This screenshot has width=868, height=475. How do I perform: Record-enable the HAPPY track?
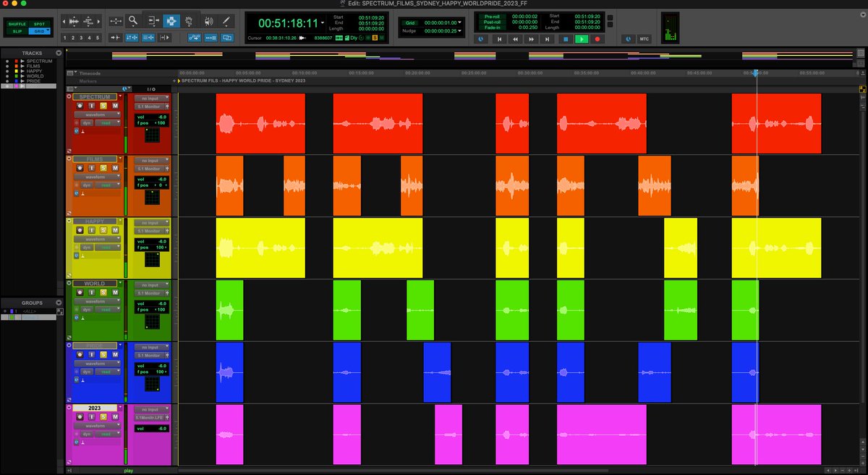tap(80, 230)
